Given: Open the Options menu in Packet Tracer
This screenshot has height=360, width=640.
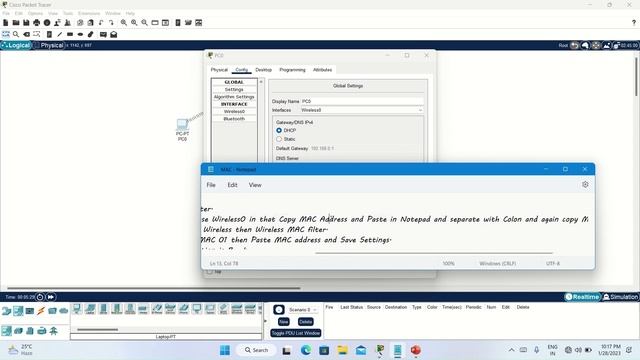Looking at the screenshot, I should pos(36,13).
